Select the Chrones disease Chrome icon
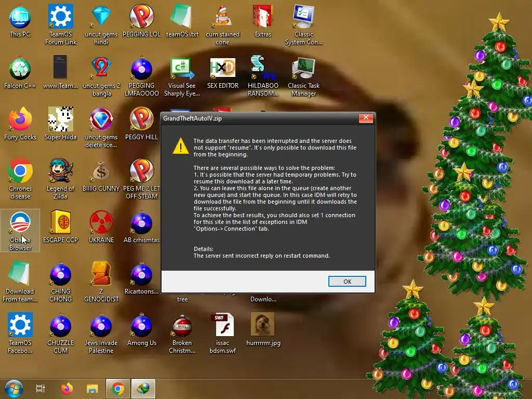The height and width of the screenshot is (399, 532). coord(20,179)
